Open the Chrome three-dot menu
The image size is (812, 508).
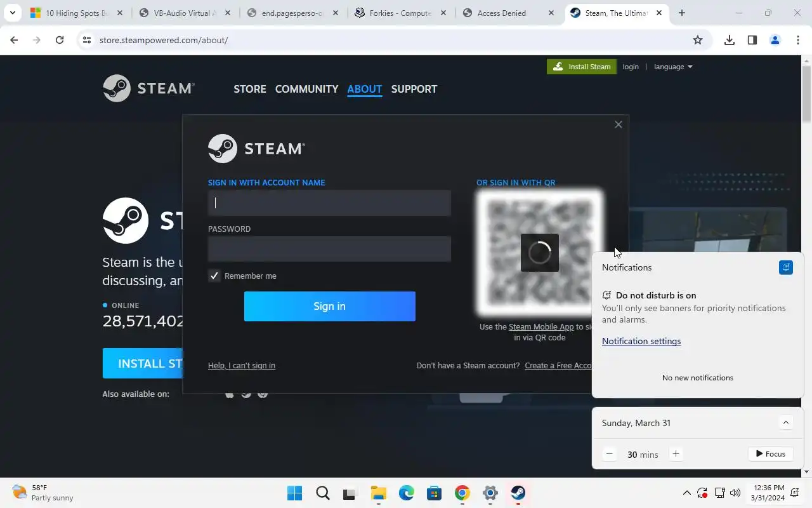[798, 40]
